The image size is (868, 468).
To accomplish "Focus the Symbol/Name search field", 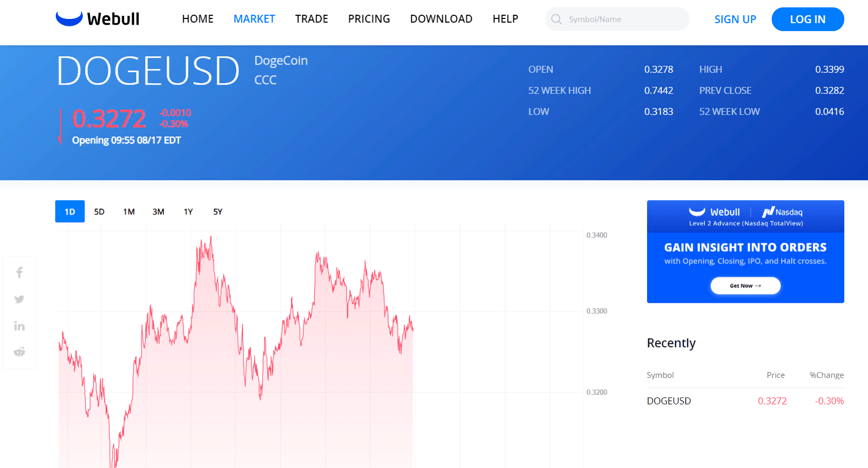I will click(x=617, y=19).
